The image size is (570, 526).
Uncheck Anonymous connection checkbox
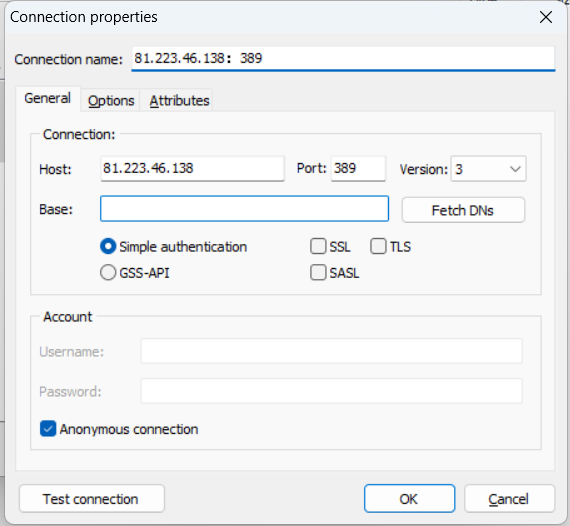point(48,429)
